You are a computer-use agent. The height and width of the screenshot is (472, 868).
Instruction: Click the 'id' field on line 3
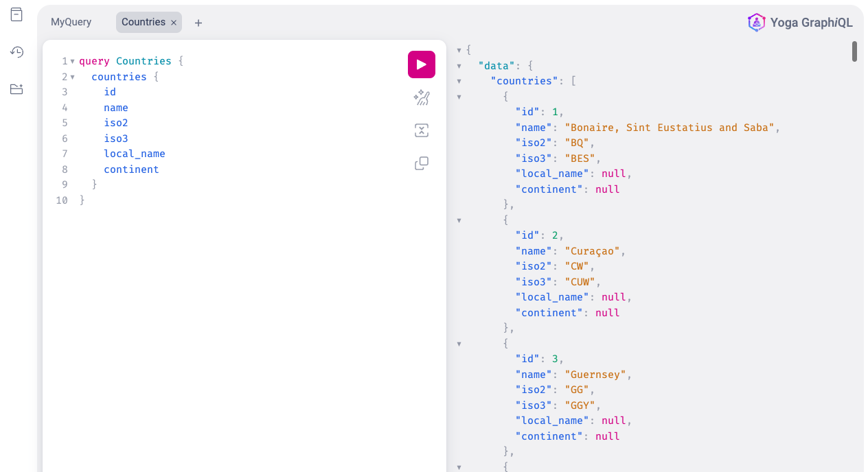click(110, 92)
